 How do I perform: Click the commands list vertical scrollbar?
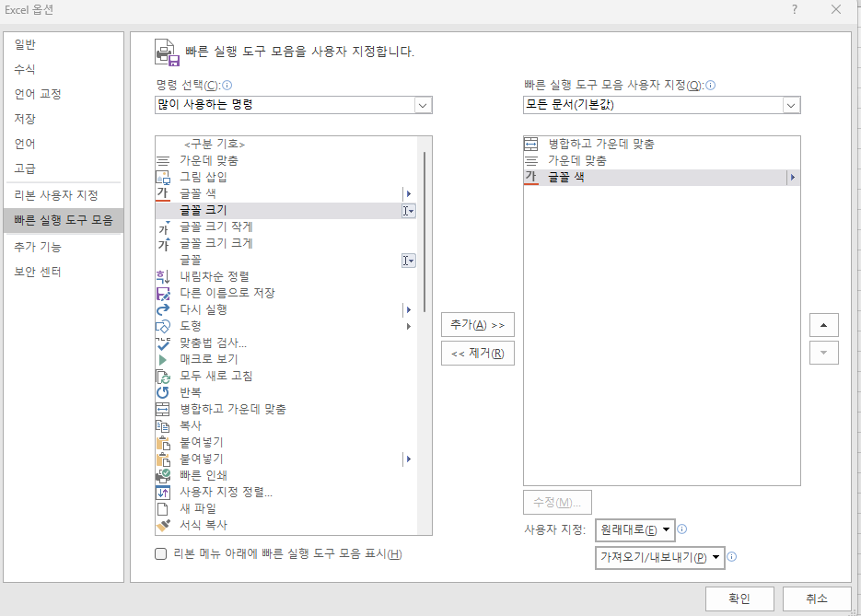[425, 232]
